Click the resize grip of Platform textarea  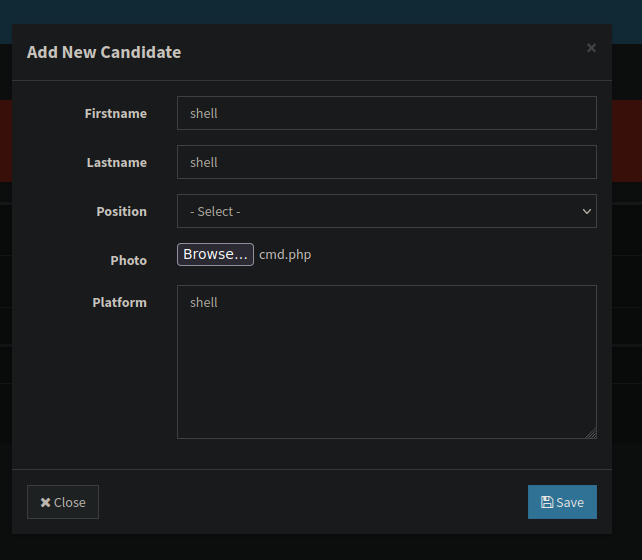point(591,433)
